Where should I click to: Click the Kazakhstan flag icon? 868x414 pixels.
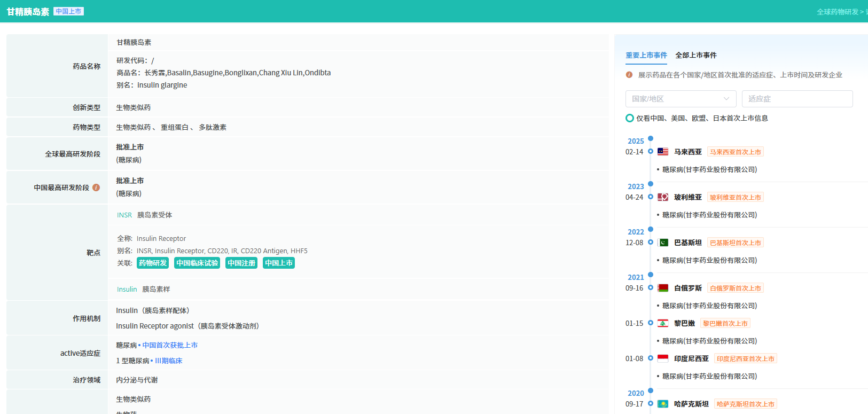pos(663,404)
